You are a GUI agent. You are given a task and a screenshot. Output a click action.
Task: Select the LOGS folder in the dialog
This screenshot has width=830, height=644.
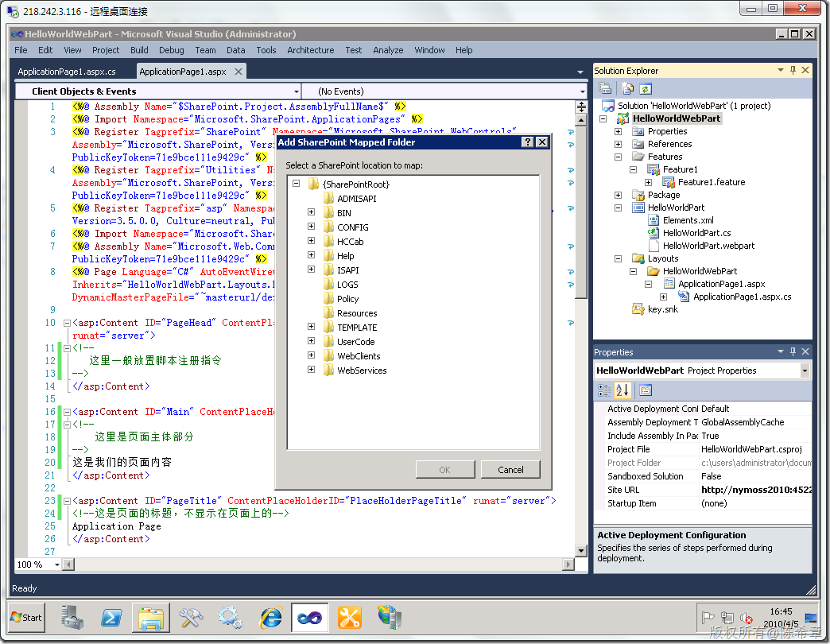pyautogui.click(x=347, y=284)
